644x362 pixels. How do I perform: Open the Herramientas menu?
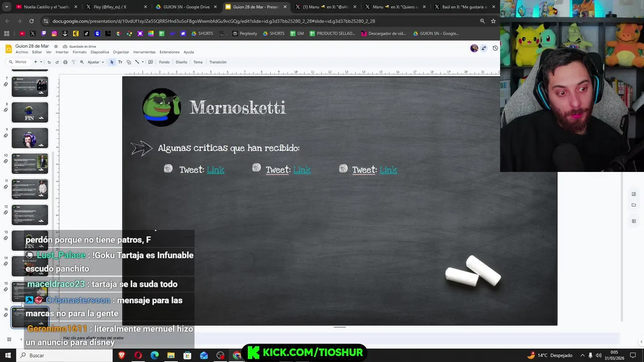(144, 52)
